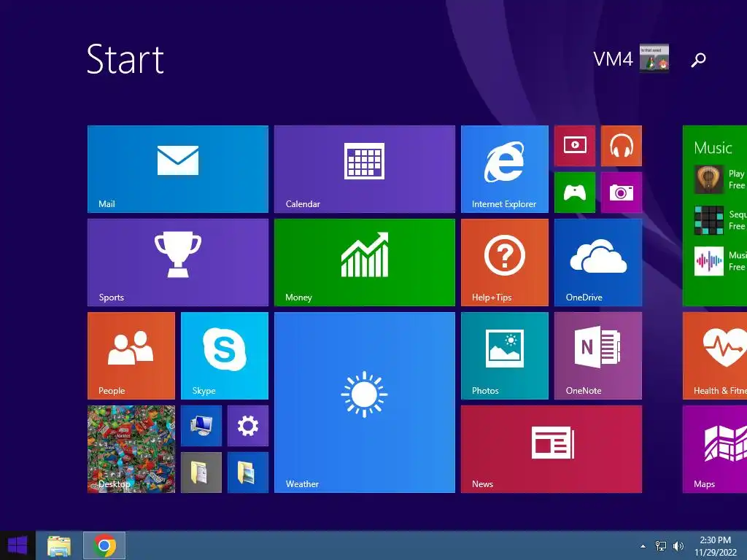Show hidden icons in system tray
This screenshot has height=560, width=747.
click(x=643, y=546)
